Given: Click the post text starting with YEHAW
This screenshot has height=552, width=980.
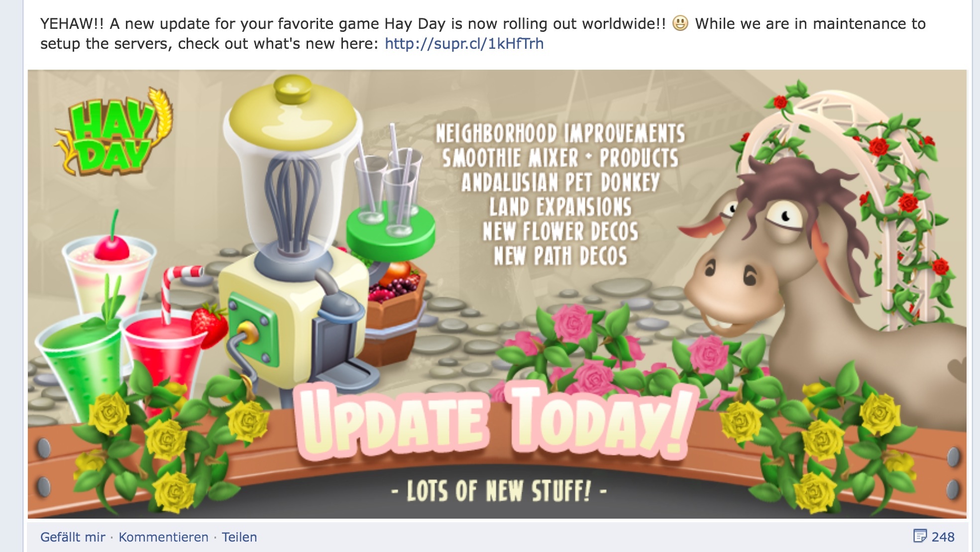Looking at the screenshot, I should click(483, 33).
